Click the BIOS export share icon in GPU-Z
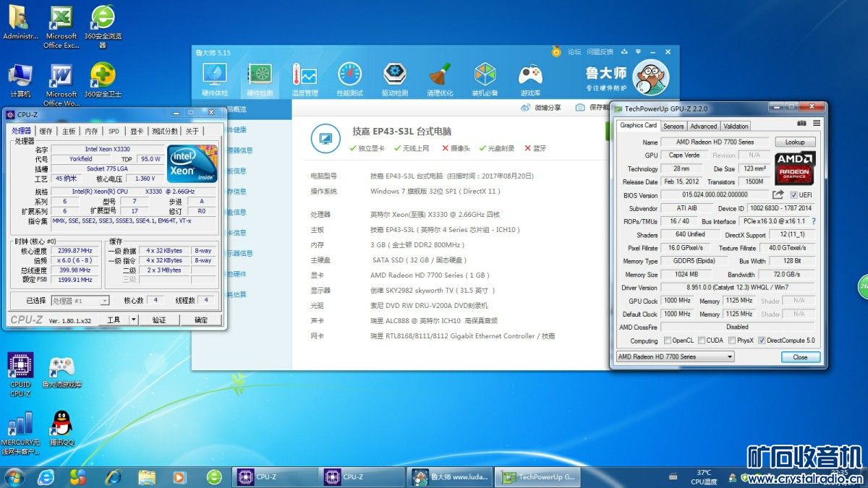 click(778, 195)
